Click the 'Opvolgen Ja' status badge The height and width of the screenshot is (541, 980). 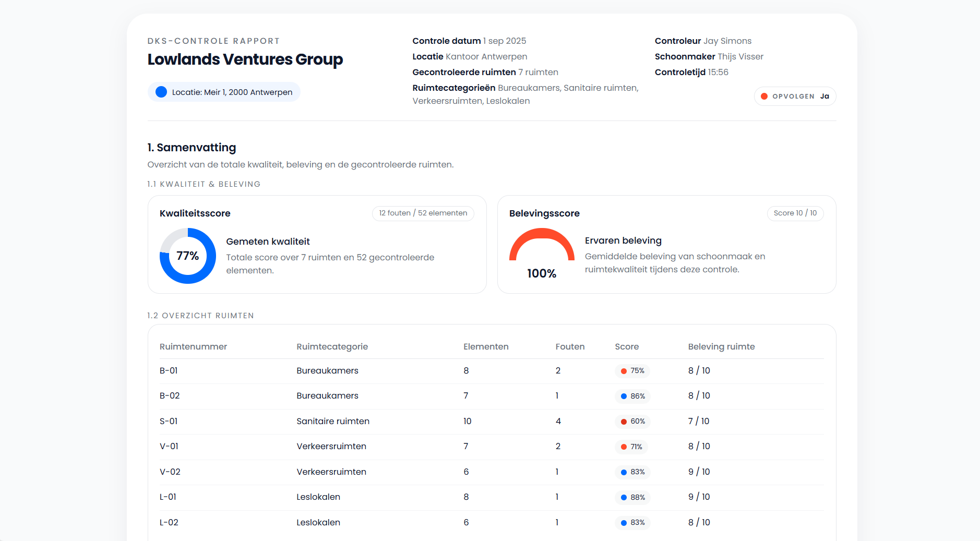point(795,96)
